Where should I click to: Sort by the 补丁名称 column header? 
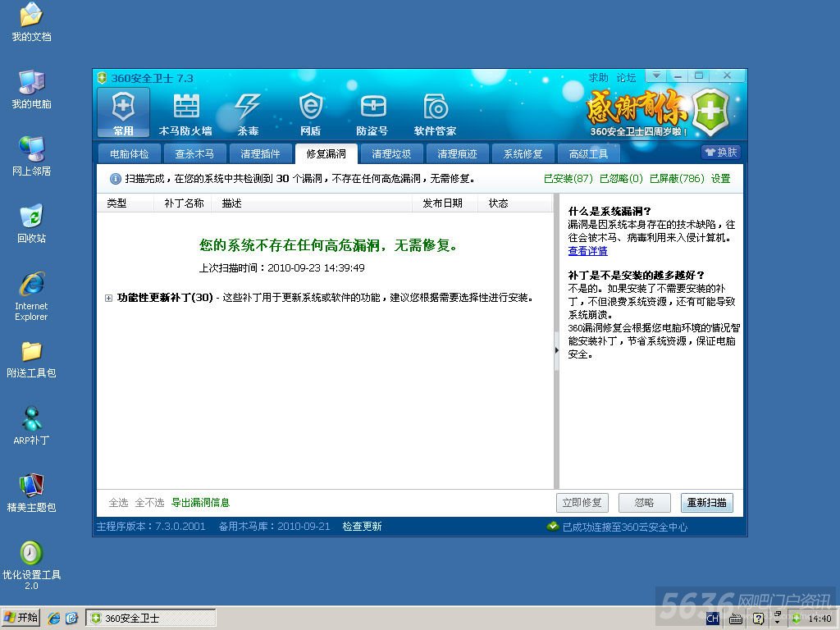click(184, 203)
